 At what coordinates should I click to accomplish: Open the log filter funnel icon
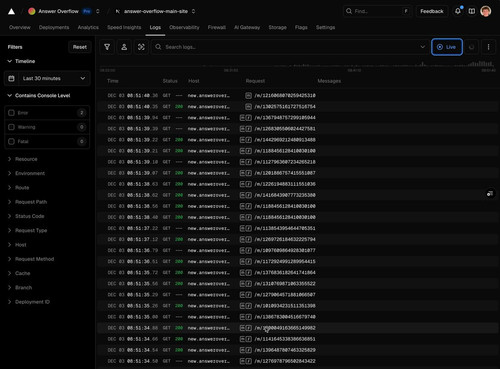(x=107, y=47)
